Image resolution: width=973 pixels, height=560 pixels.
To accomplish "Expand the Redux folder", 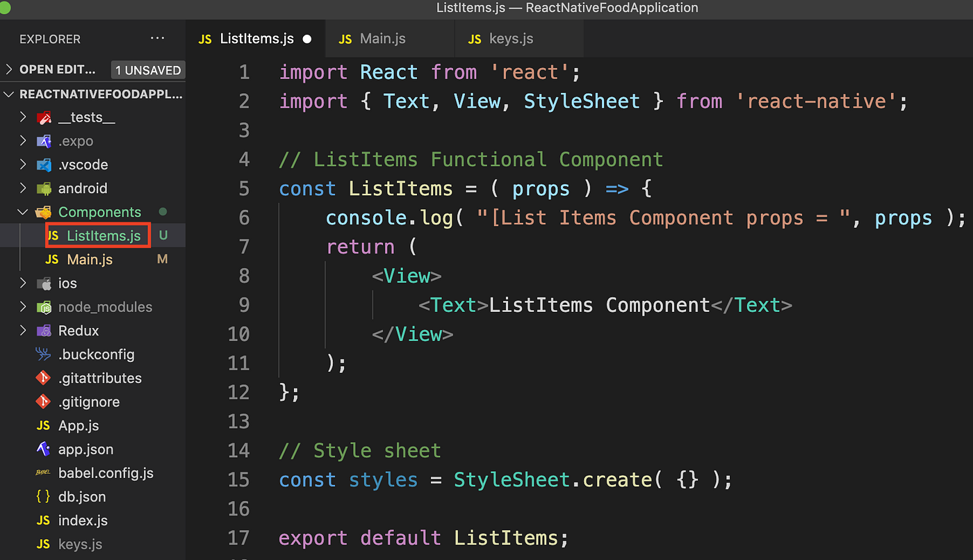I will click(x=23, y=331).
